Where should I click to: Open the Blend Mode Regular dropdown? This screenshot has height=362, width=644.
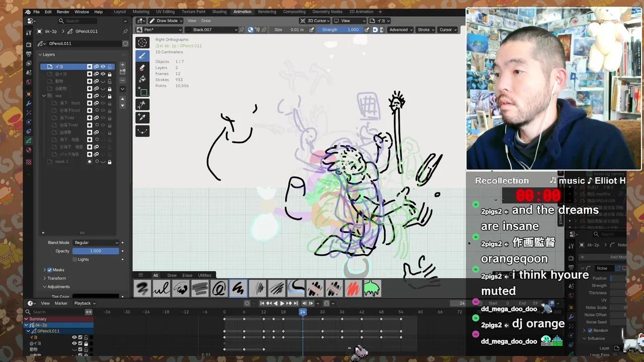[x=96, y=242]
